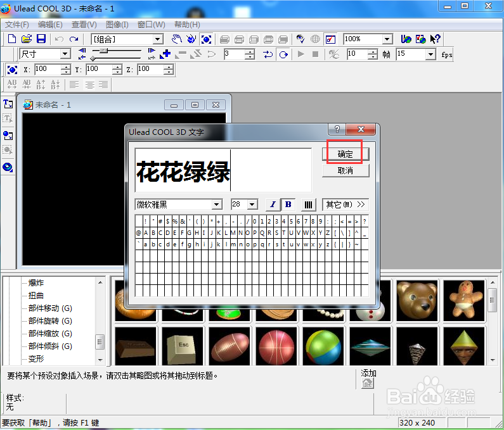
Task: Open the 文件(F) menu
Action: click(x=17, y=25)
